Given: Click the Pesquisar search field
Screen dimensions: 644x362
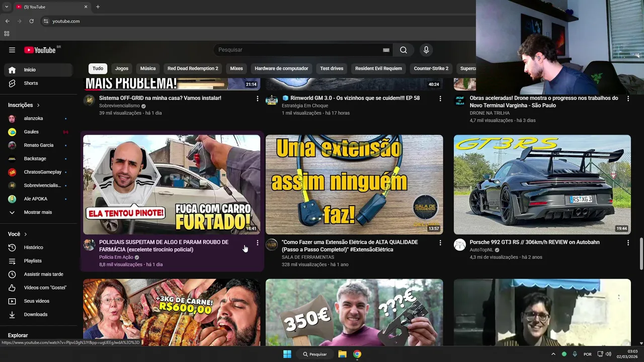Looking at the screenshot, I should (299, 50).
